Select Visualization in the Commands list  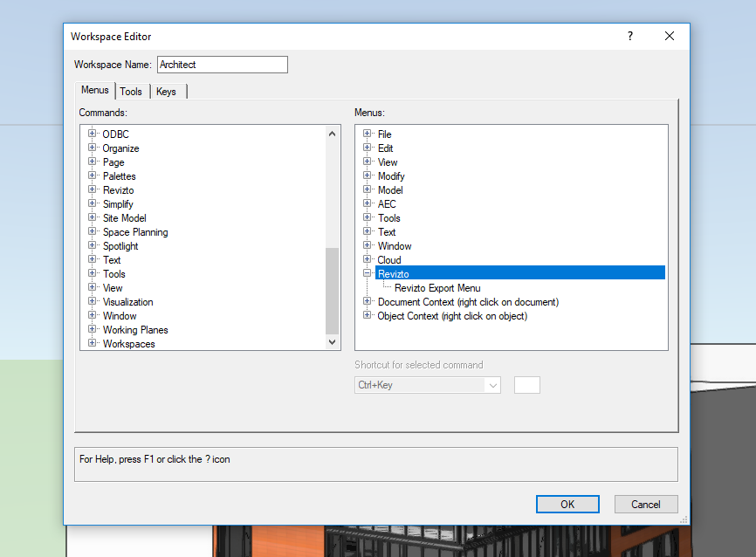coord(127,302)
